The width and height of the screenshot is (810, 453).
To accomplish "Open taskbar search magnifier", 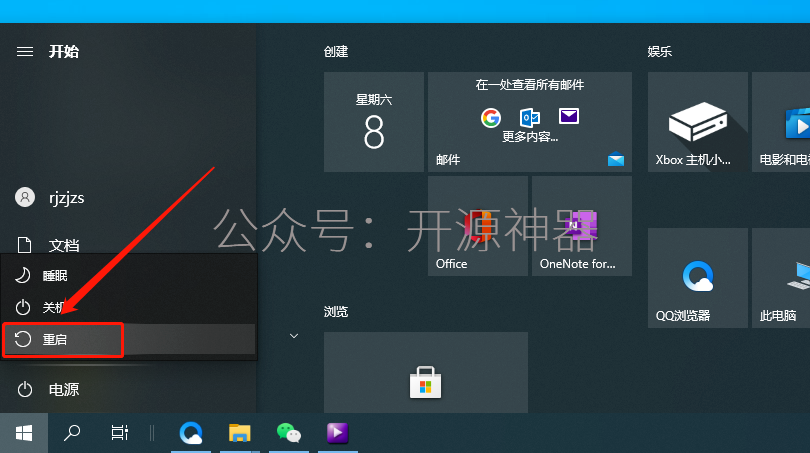I will coord(72,433).
